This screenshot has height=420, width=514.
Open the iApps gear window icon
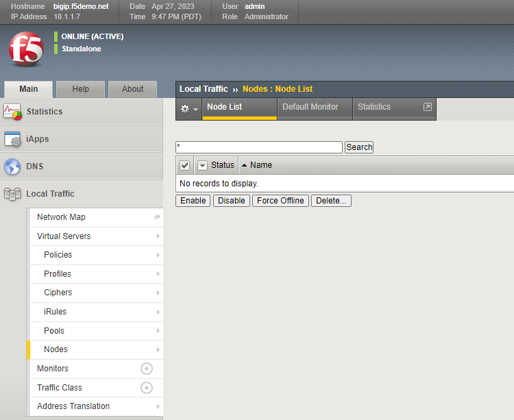[12, 139]
